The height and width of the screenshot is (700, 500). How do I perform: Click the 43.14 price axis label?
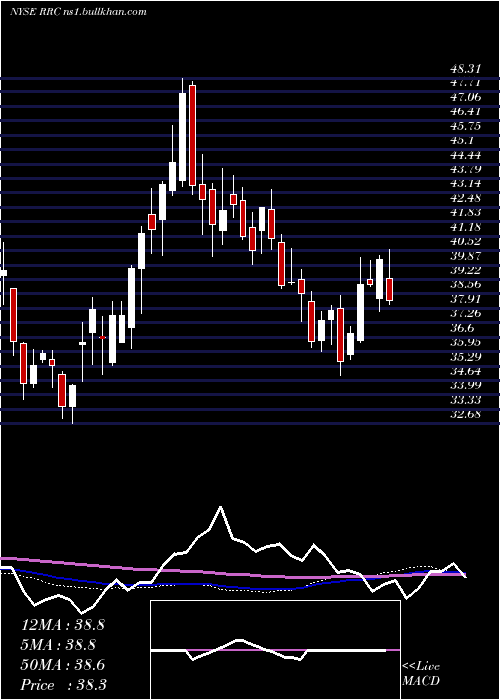pyautogui.click(x=465, y=184)
